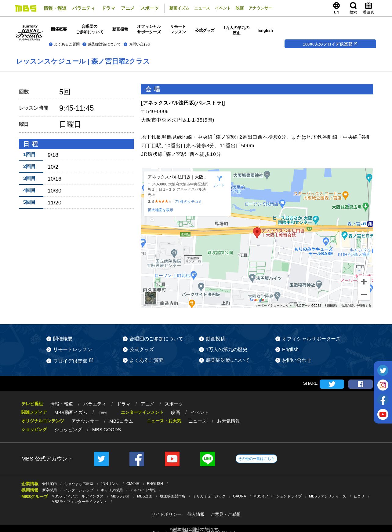
Task: Click the floating Instagram icon in side panel
Action: tap(383, 385)
